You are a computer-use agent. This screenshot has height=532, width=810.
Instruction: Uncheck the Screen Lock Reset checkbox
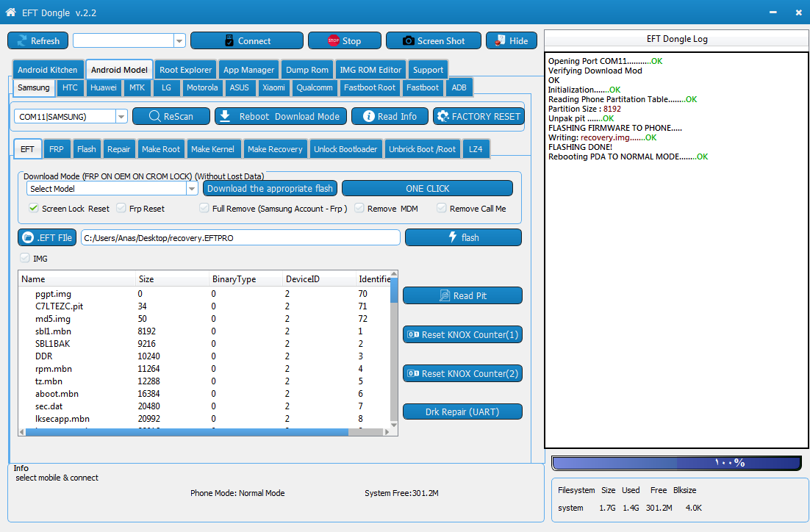[34, 208]
